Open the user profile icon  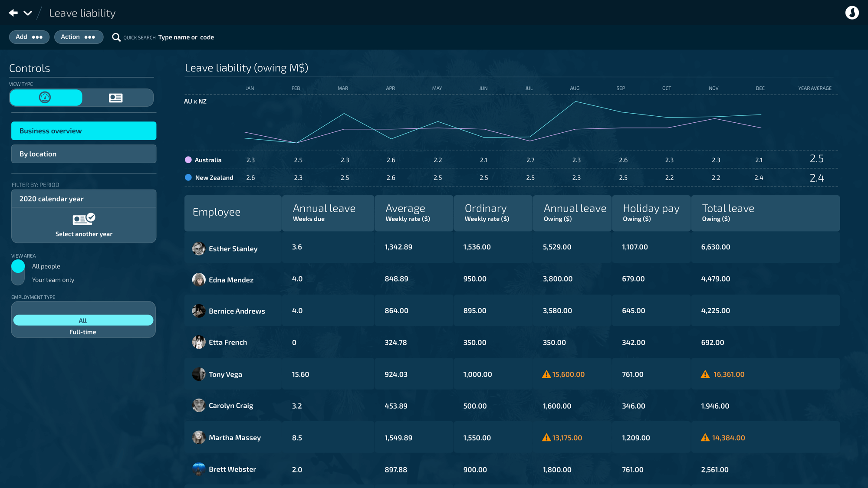852,13
